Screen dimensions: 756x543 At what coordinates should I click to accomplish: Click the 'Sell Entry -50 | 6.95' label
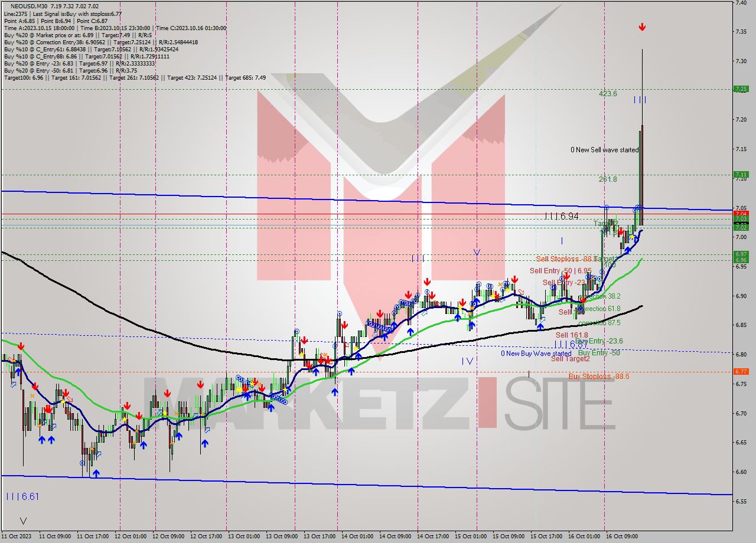[561, 270]
